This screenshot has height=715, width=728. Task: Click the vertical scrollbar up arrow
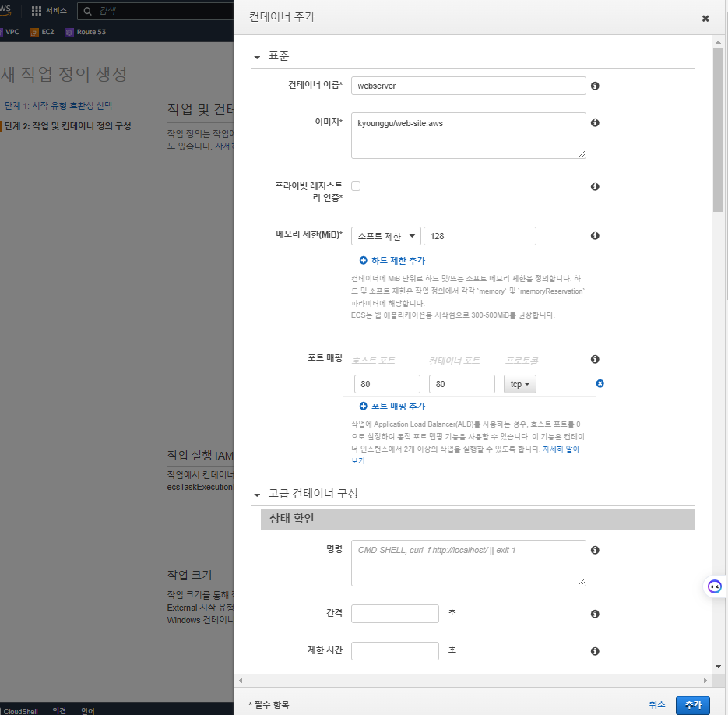click(x=718, y=42)
